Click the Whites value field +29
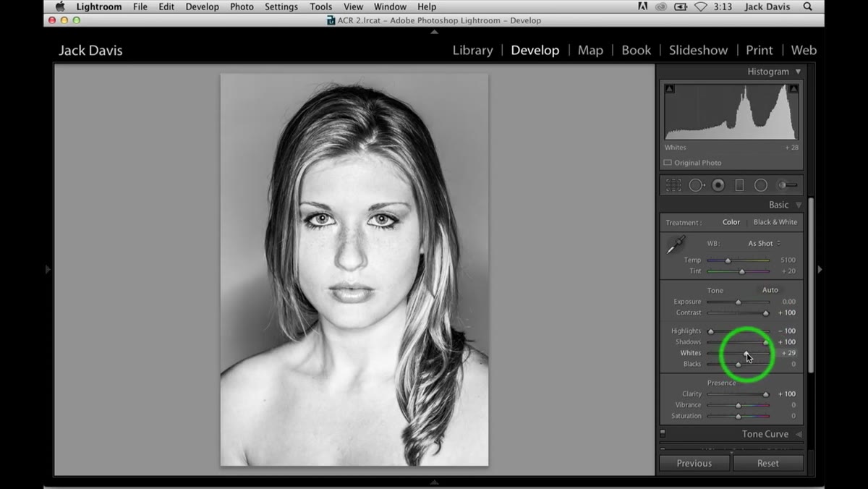The image size is (868, 489). pyautogui.click(x=788, y=353)
